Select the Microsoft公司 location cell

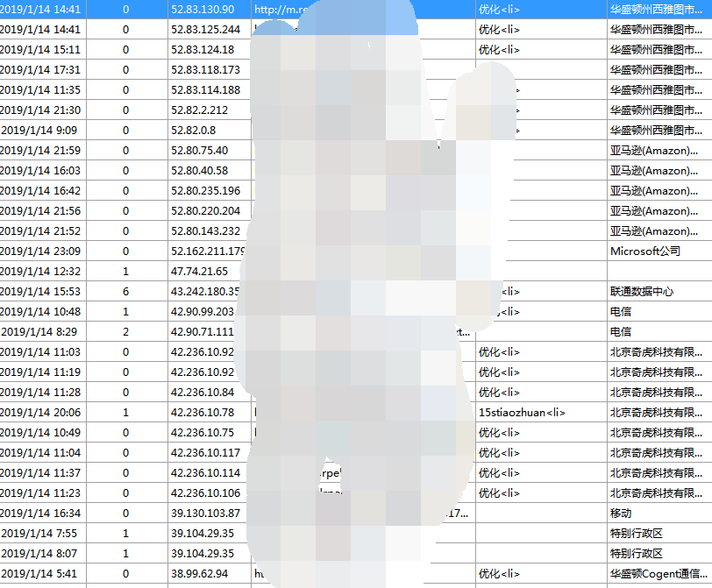(x=645, y=251)
